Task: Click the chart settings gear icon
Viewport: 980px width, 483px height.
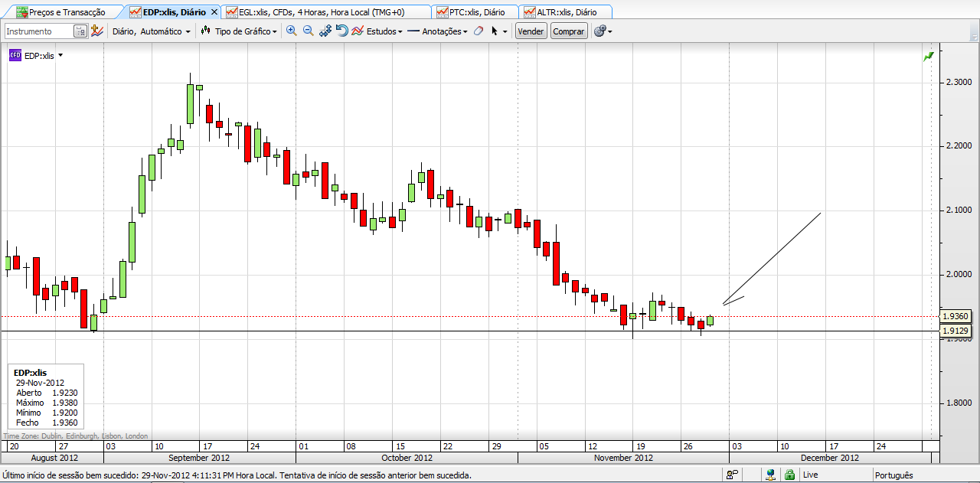Action: point(599,31)
